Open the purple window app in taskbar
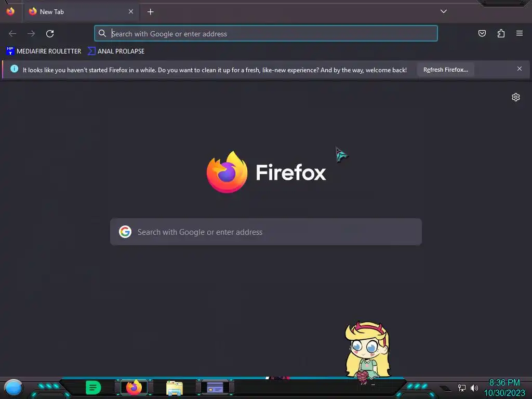This screenshot has height=399, width=532. click(x=215, y=388)
